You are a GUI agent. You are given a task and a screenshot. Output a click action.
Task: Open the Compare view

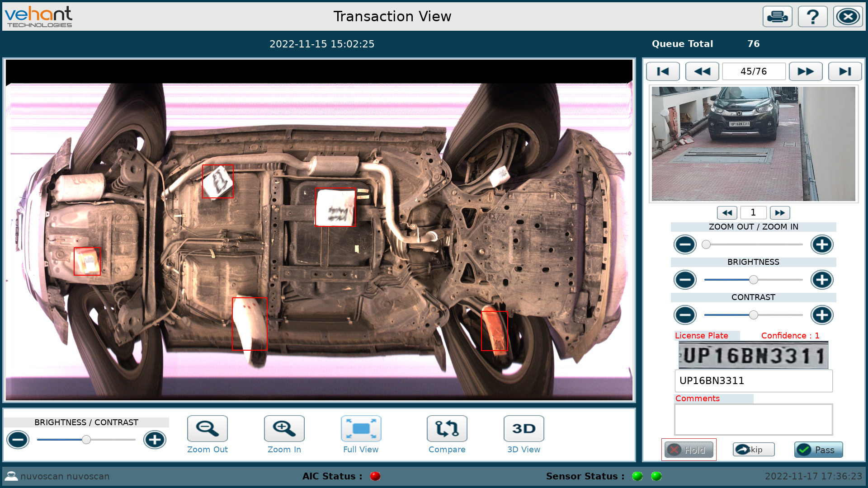[x=447, y=428]
